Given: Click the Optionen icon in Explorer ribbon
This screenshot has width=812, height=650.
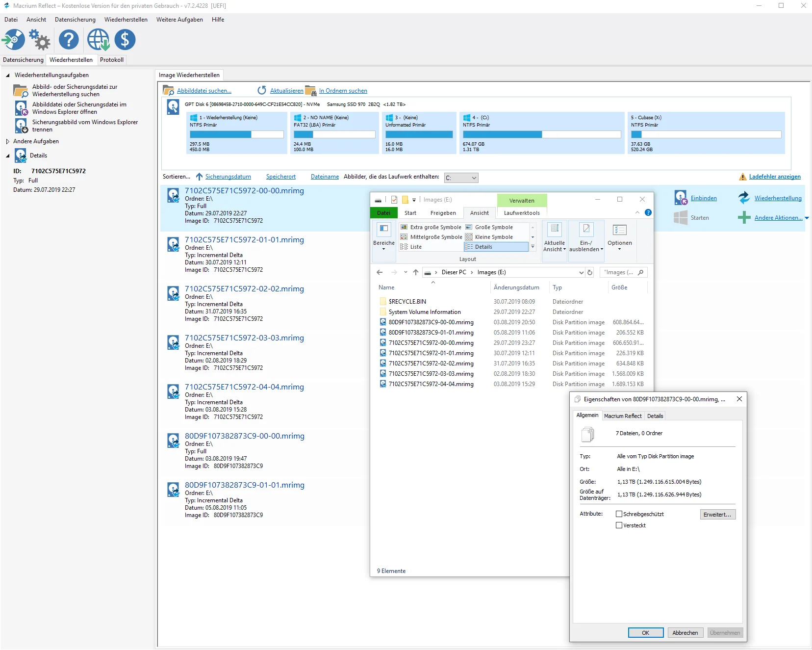Looking at the screenshot, I should click(x=620, y=230).
